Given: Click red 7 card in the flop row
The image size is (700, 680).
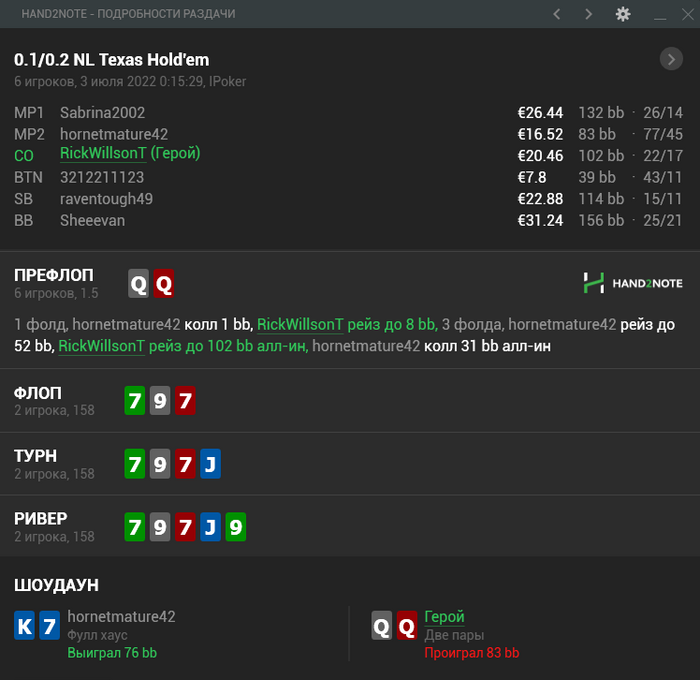Looking at the screenshot, I should [x=185, y=400].
